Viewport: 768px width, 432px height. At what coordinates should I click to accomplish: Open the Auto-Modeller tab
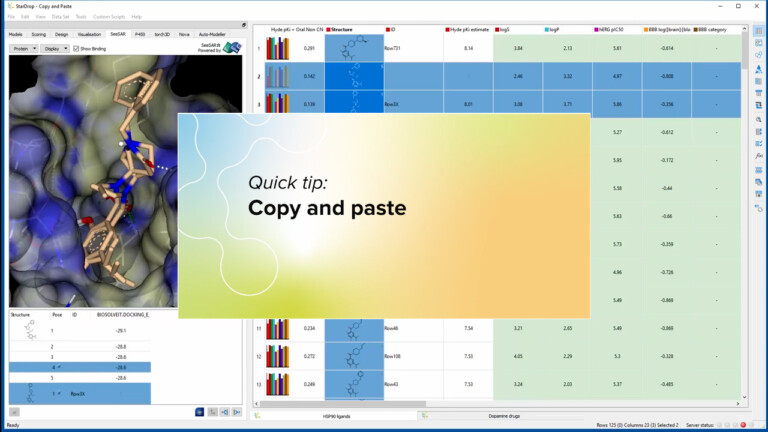click(214, 34)
